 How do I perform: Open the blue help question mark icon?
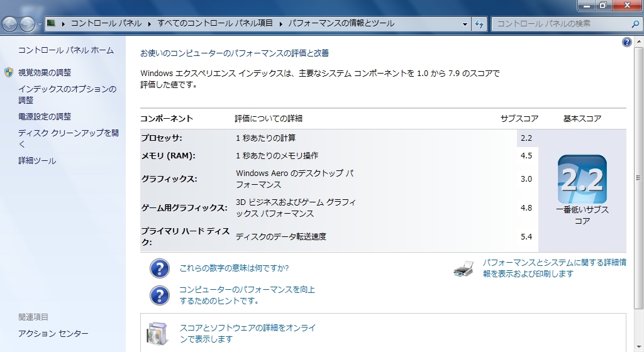click(627, 42)
